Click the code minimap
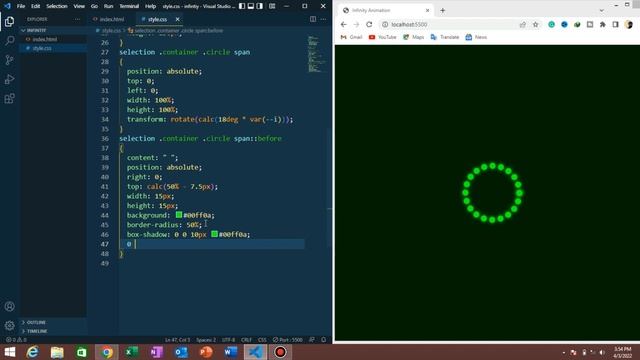 click(317, 54)
